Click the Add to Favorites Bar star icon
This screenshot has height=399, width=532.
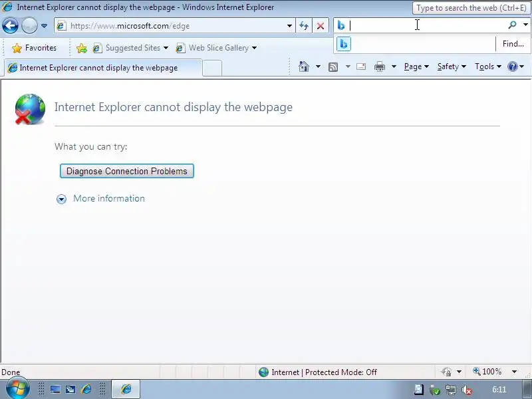(x=81, y=48)
